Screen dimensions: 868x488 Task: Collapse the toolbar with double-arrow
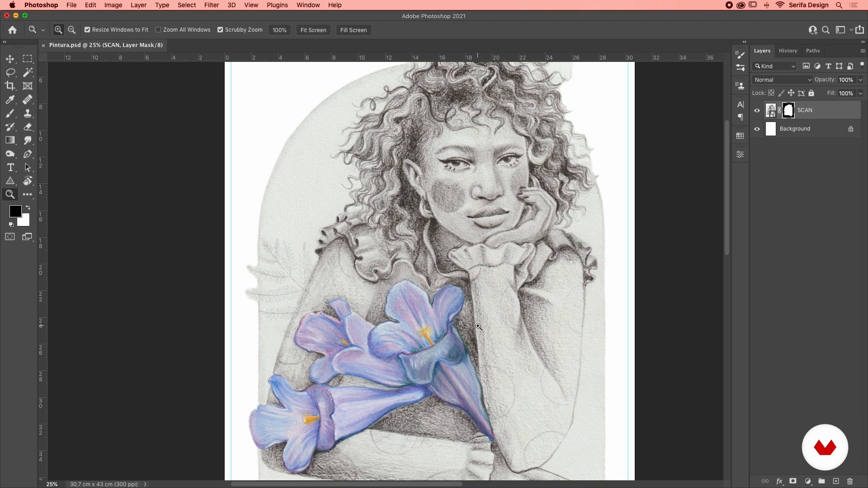(x=5, y=42)
